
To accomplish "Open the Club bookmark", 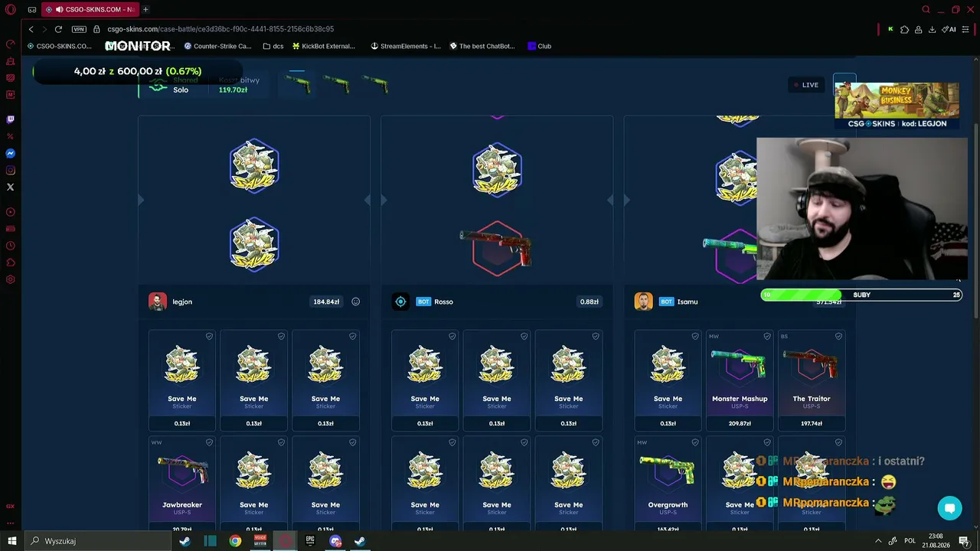I will tap(540, 46).
